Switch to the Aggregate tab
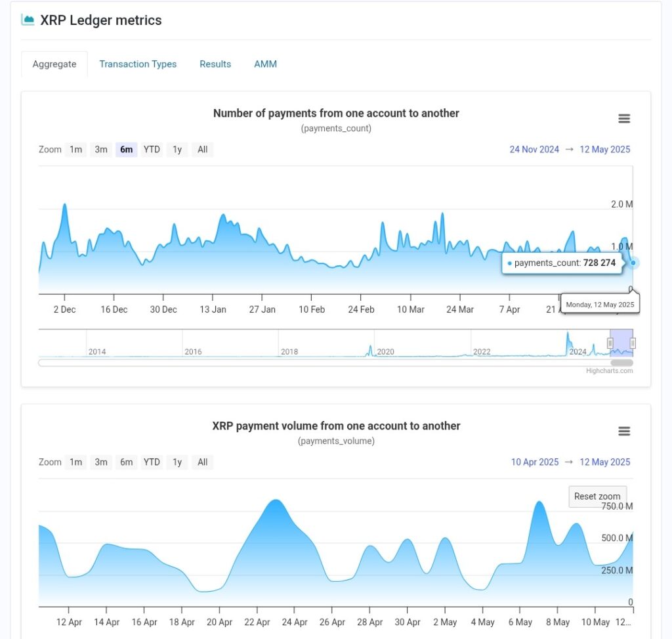The height and width of the screenshot is (639, 672). coord(54,64)
